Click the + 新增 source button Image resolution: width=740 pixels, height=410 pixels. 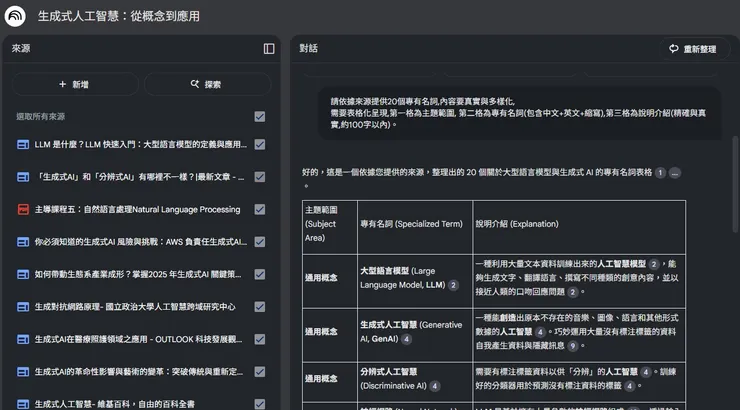[75, 84]
